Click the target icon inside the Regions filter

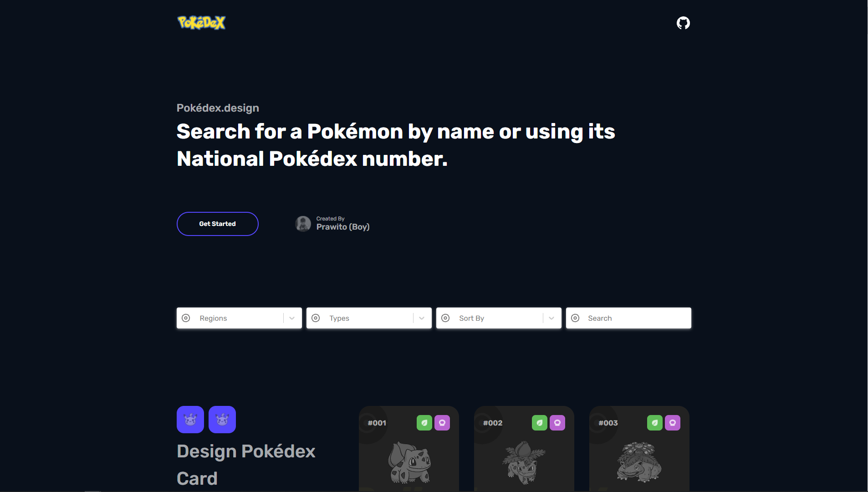click(186, 318)
